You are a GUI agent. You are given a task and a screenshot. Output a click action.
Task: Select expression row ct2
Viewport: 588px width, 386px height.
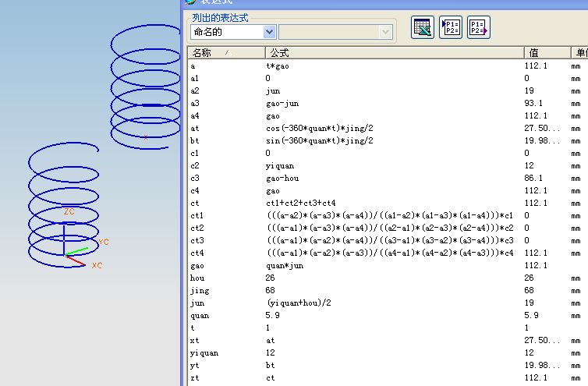(388, 228)
